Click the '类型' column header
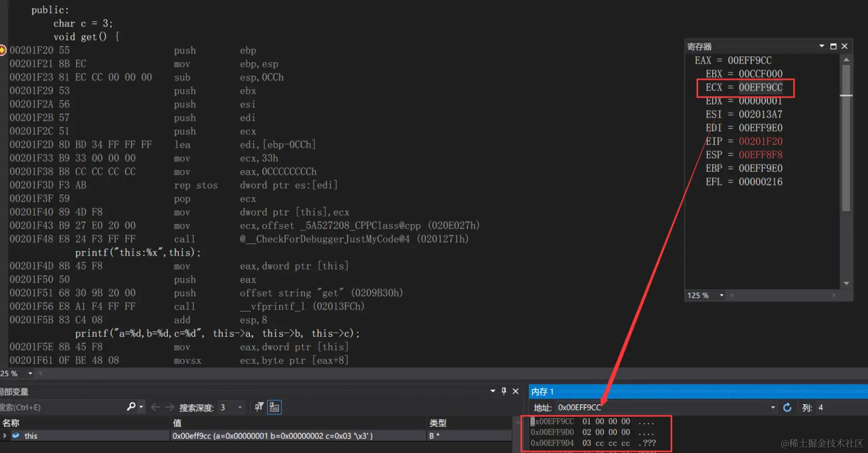868x453 pixels. [x=438, y=423]
